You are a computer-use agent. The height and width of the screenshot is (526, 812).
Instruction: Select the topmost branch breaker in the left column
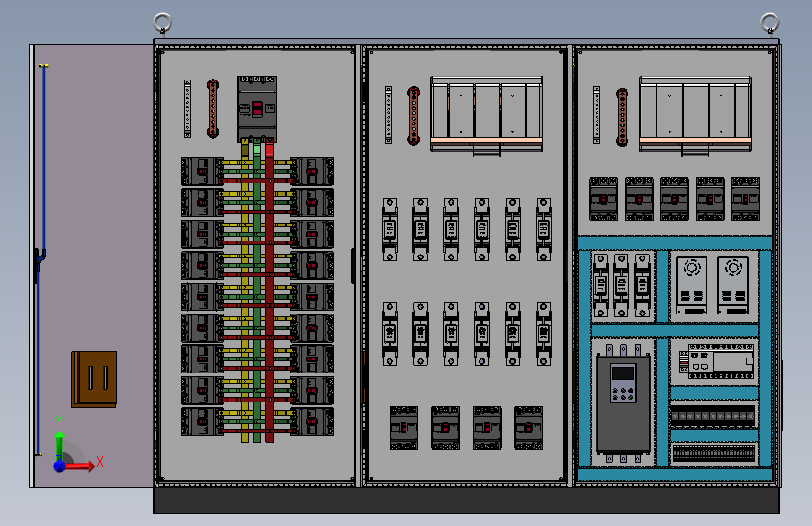(202, 172)
